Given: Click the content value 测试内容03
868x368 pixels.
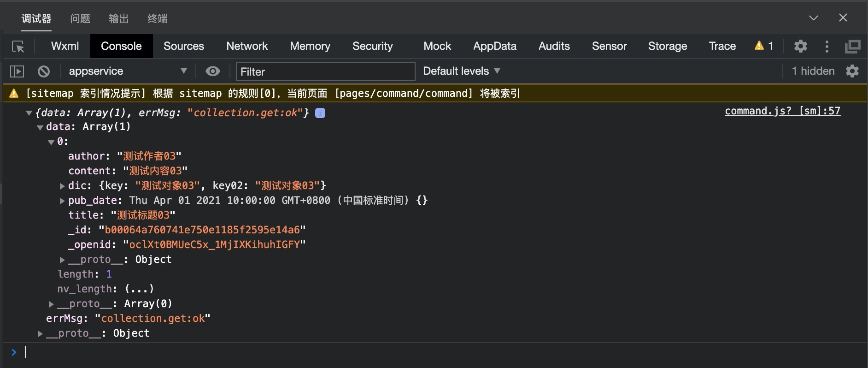Looking at the screenshot, I should point(155,171).
